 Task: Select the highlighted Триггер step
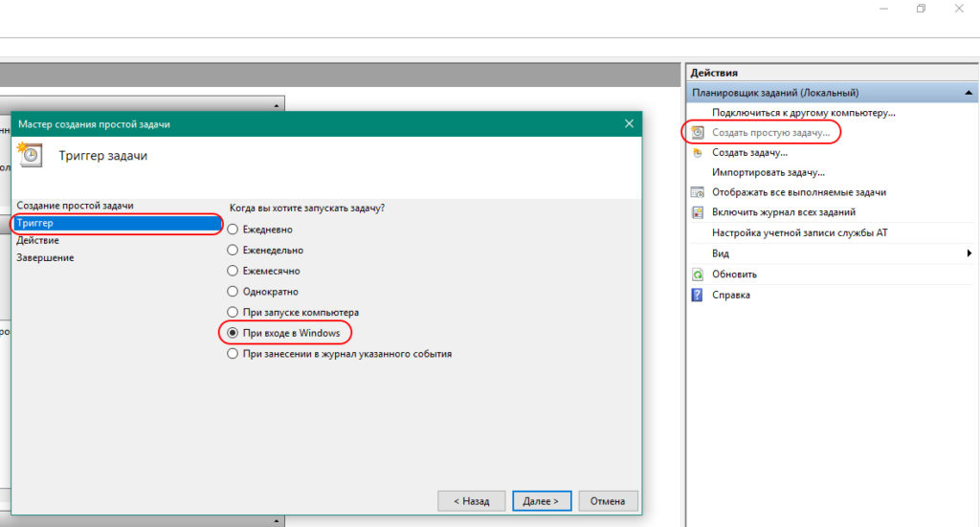coord(117,223)
